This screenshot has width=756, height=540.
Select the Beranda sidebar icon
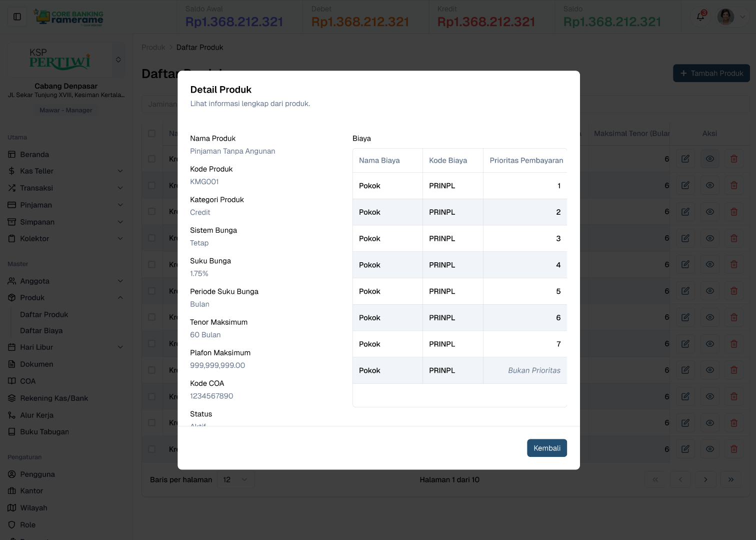pyautogui.click(x=12, y=154)
